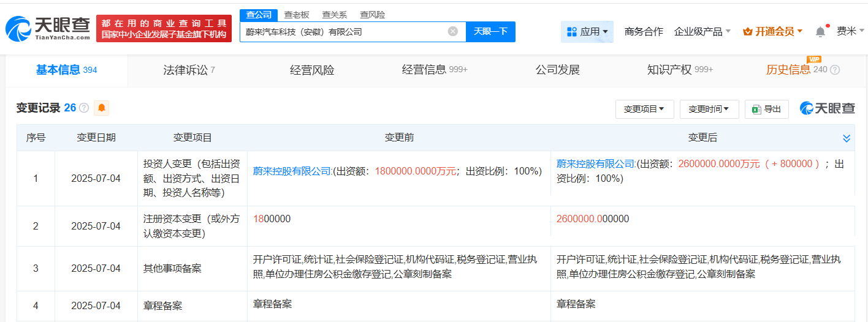Clear the search box with X icon
Image resolution: width=868 pixels, height=322 pixels.
click(453, 31)
